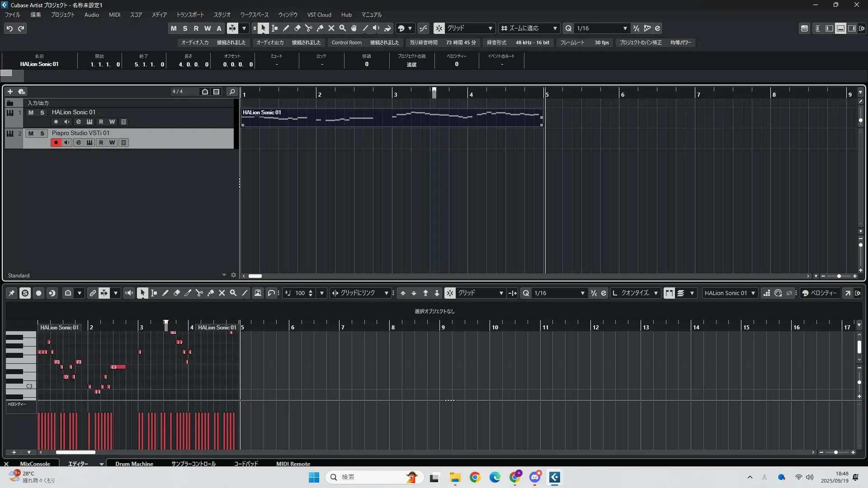Viewport: 868px width, 488px height.
Task: Click the Undo arrow icon
Action: point(9,28)
